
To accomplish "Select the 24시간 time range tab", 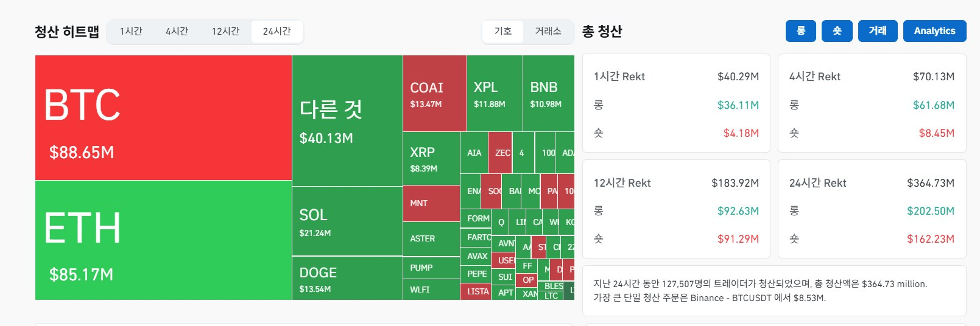I will pyautogui.click(x=277, y=32).
